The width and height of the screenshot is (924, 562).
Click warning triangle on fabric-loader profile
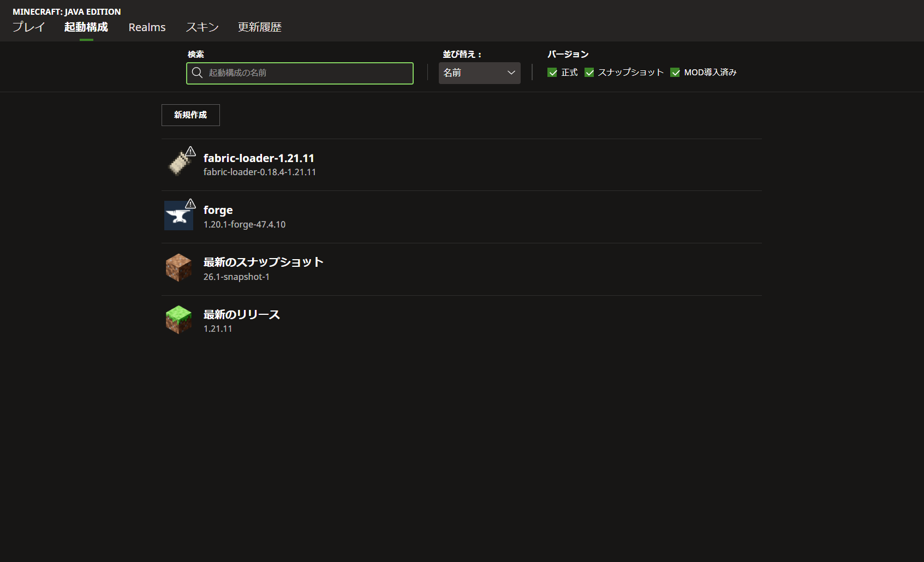pyautogui.click(x=190, y=151)
